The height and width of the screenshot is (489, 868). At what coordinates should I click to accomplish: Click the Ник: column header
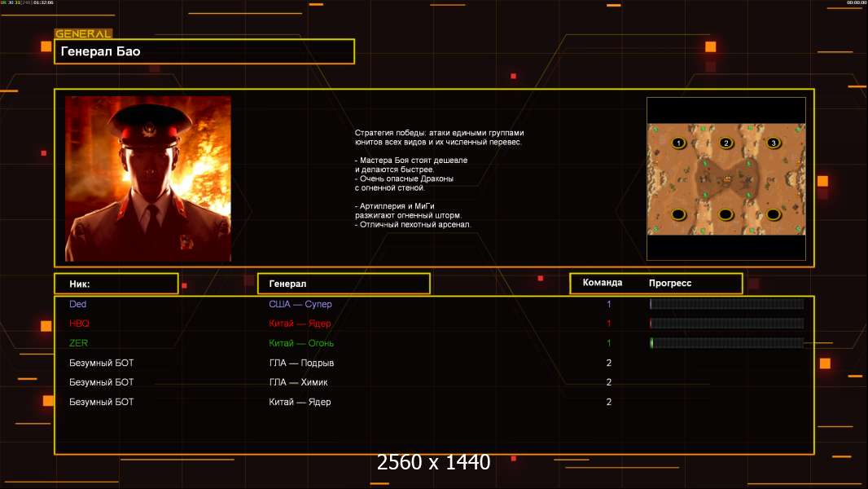pos(116,284)
